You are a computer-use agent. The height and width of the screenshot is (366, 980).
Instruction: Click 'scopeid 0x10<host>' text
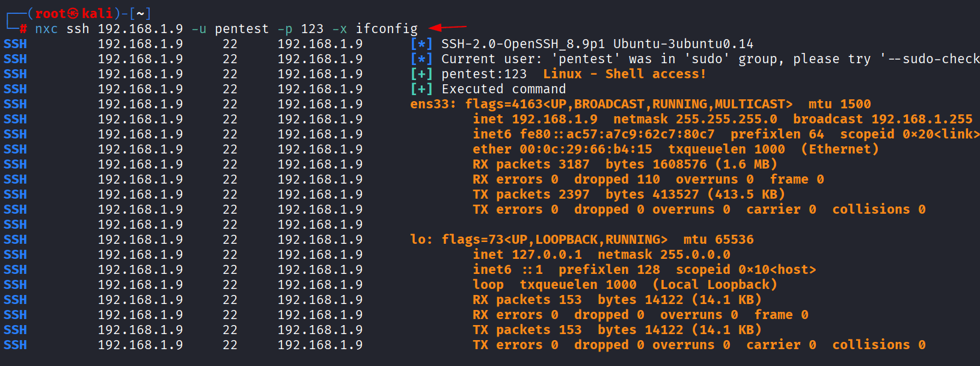(746, 270)
